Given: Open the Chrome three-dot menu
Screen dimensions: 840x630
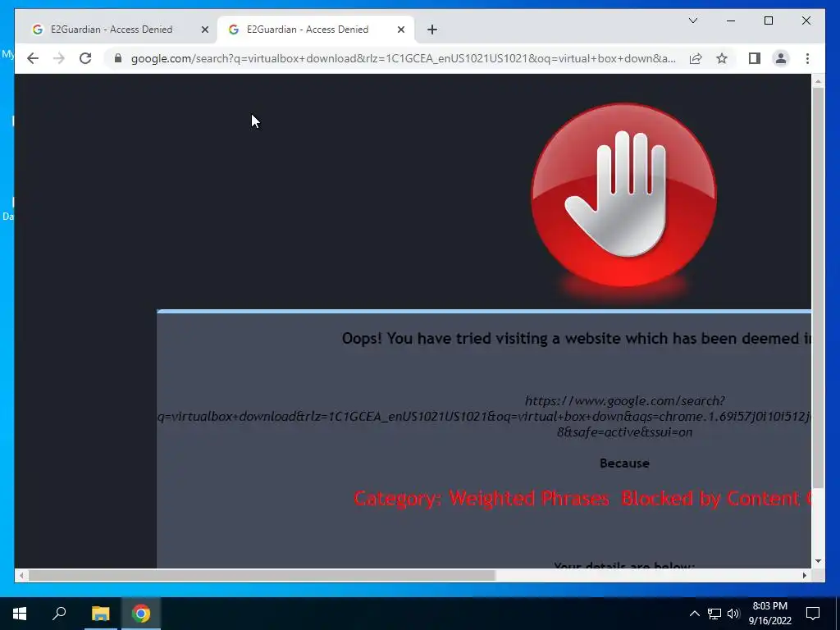Looking at the screenshot, I should click(807, 58).
